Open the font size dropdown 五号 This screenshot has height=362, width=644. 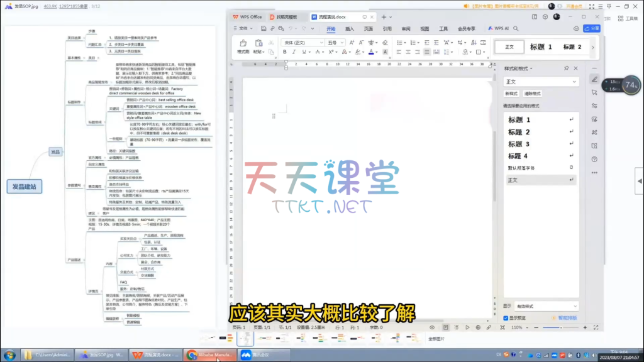(x=336, y=42)
